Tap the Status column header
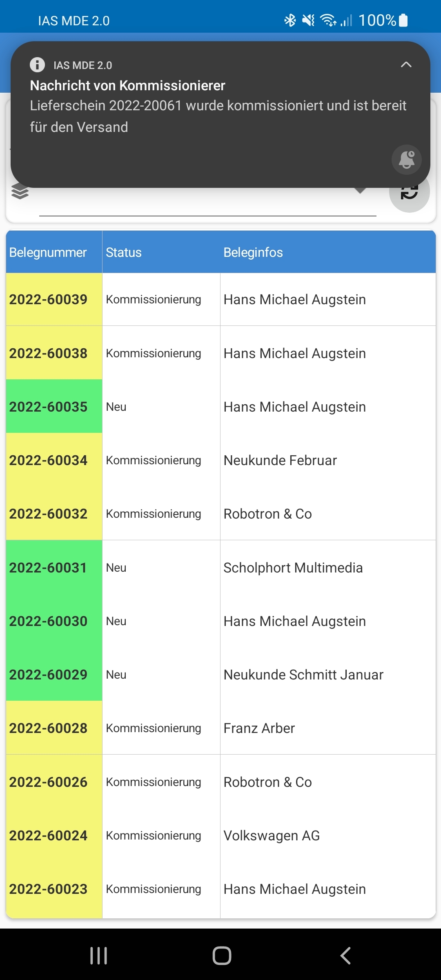This screenshot has width=441, height=980. click(124, 252)
